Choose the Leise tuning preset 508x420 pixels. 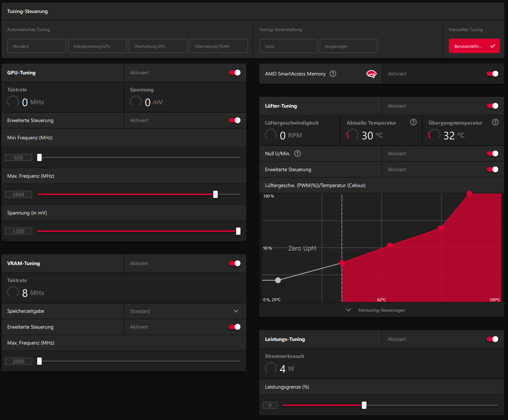288,46
